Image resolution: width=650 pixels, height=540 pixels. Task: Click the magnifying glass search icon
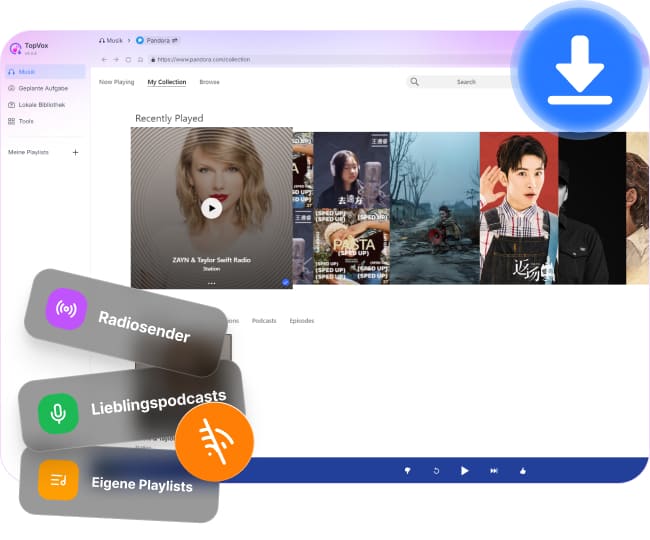tap(414, 82)
